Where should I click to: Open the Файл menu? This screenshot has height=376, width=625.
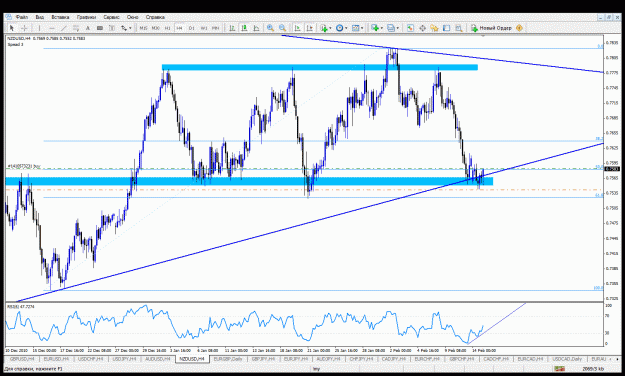[22, 17]
